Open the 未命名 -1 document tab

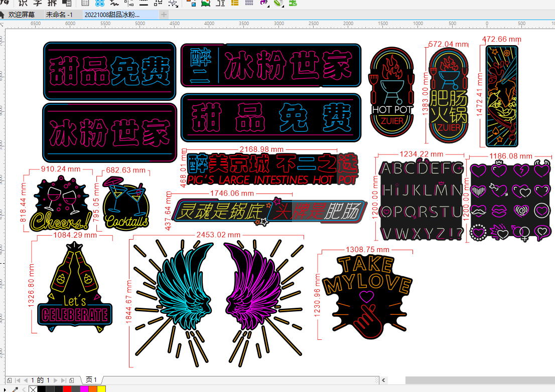59,15
